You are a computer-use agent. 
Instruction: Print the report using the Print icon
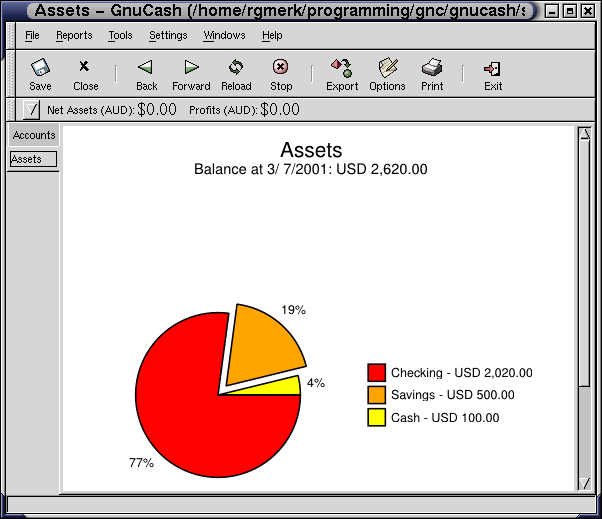[x=432, y=69]
